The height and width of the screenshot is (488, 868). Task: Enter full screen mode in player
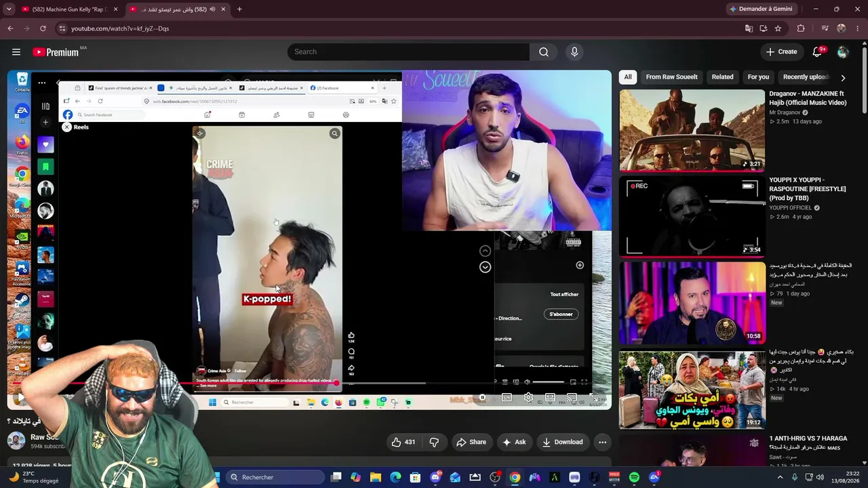tap(594, 398)
